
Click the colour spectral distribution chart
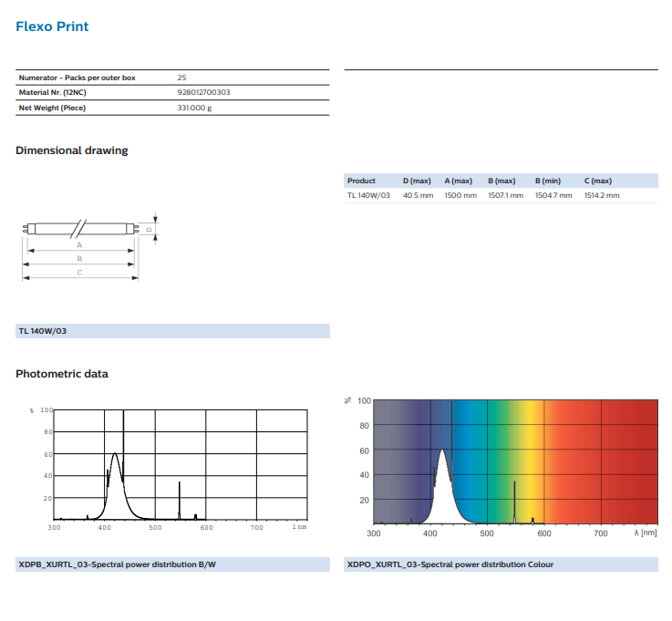pos(501,467)
